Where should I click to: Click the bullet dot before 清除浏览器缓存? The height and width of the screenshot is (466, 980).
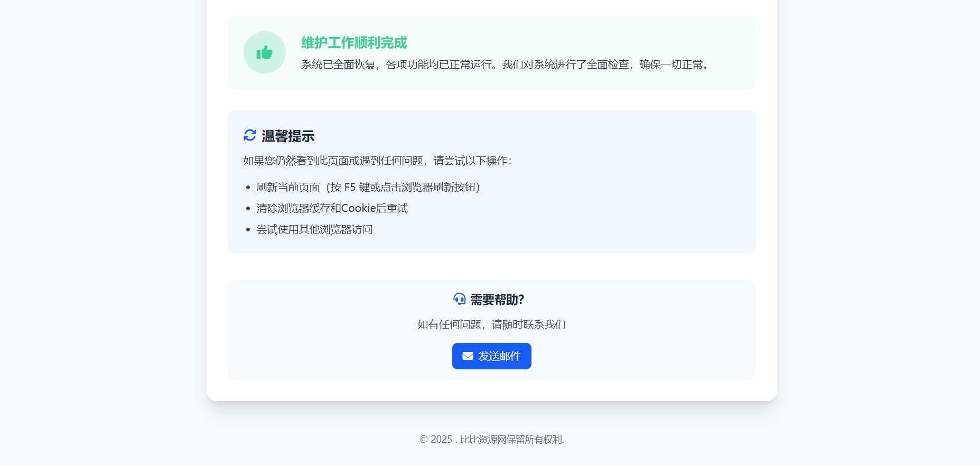click(x=248, y=209)
